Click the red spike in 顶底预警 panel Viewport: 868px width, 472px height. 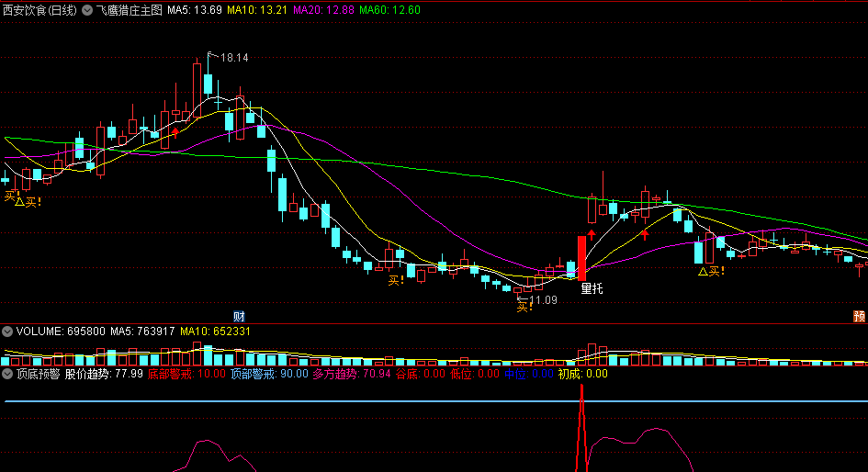581,429
